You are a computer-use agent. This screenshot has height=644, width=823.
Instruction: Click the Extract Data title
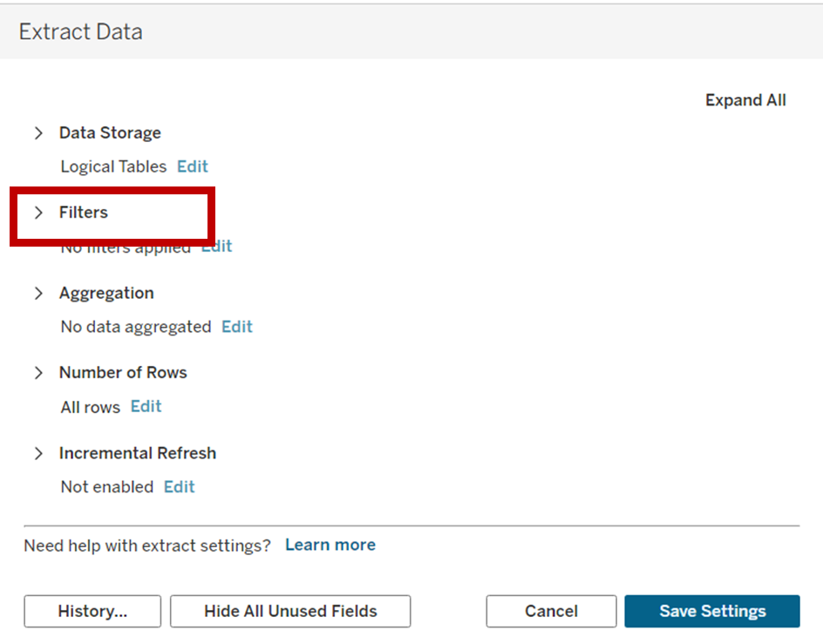(x=81, y=32)
